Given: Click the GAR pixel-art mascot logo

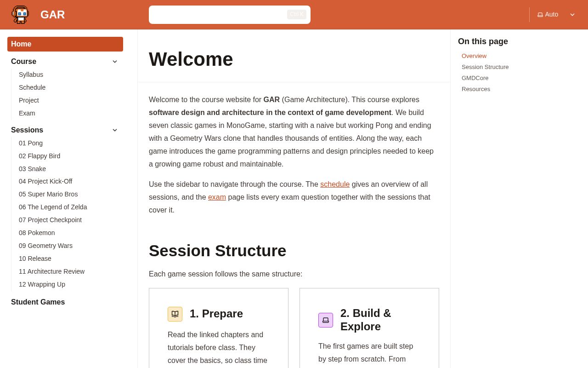Looking at the screenshot, I should coord(20,15).
